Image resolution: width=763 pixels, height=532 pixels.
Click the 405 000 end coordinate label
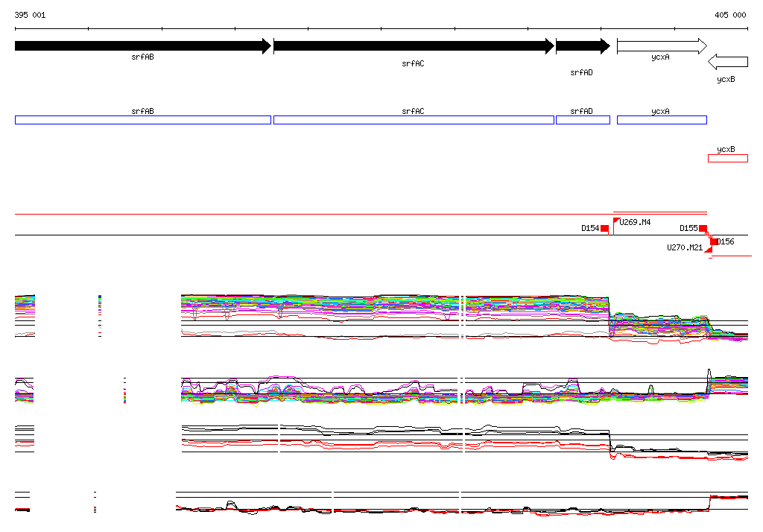click(730, 15)
